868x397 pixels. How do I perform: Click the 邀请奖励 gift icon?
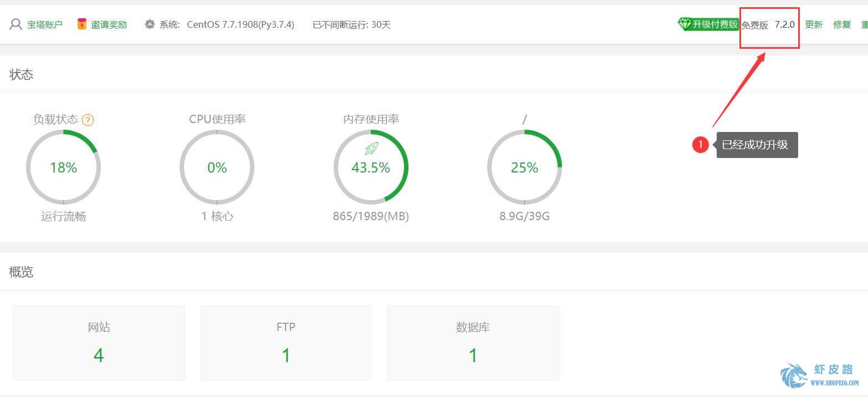pyautogui.click(x=82, y=24)
